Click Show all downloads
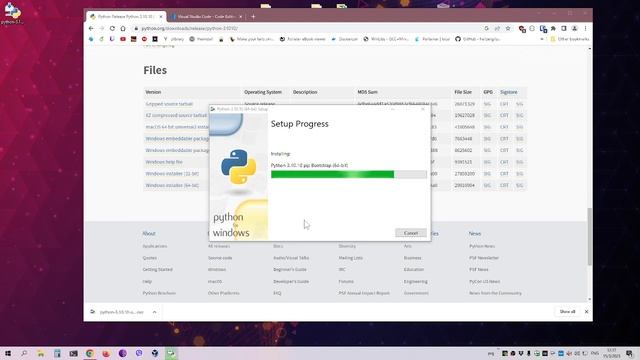640x360 pixels. click(x=567, y=312)
